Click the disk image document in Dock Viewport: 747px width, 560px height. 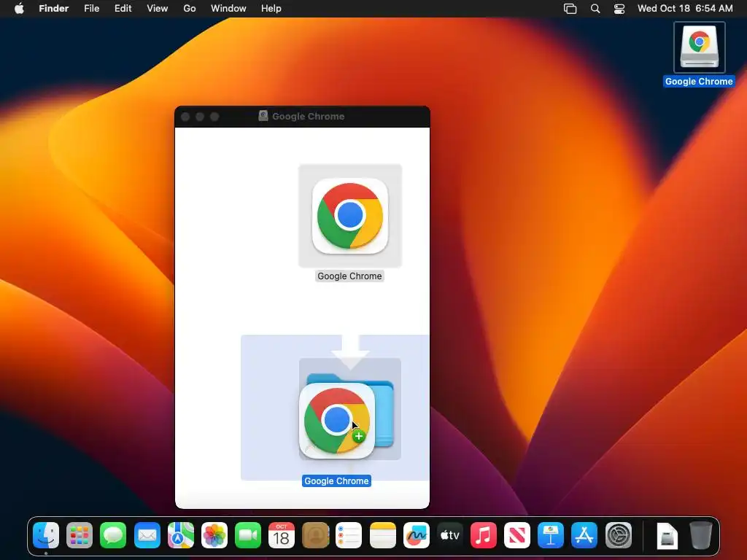click(667, 536)
